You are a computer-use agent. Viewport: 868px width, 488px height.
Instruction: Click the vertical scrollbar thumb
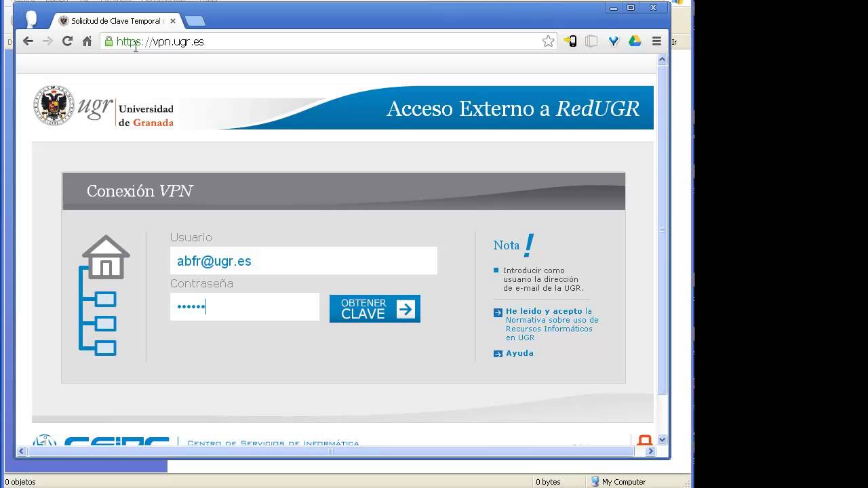[663, 230]
